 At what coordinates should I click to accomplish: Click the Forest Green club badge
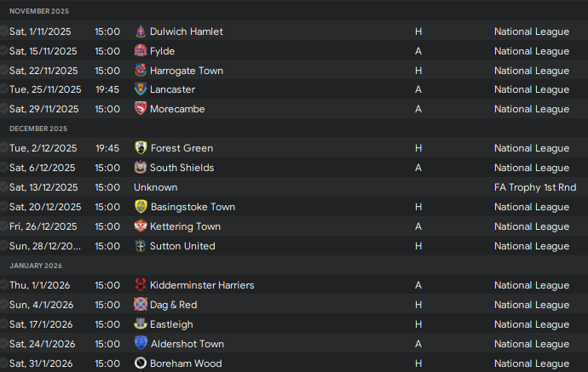click(x=141, y=147)
